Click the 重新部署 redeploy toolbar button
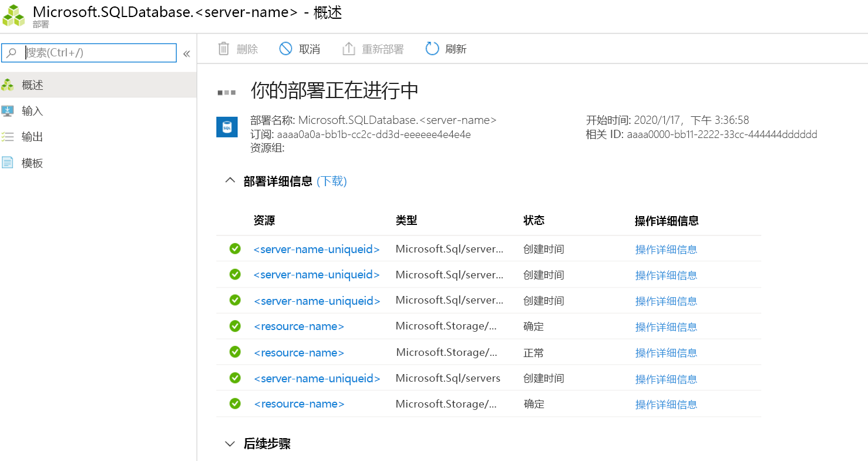This screenshot has height=461, width=868. point(373,49)
